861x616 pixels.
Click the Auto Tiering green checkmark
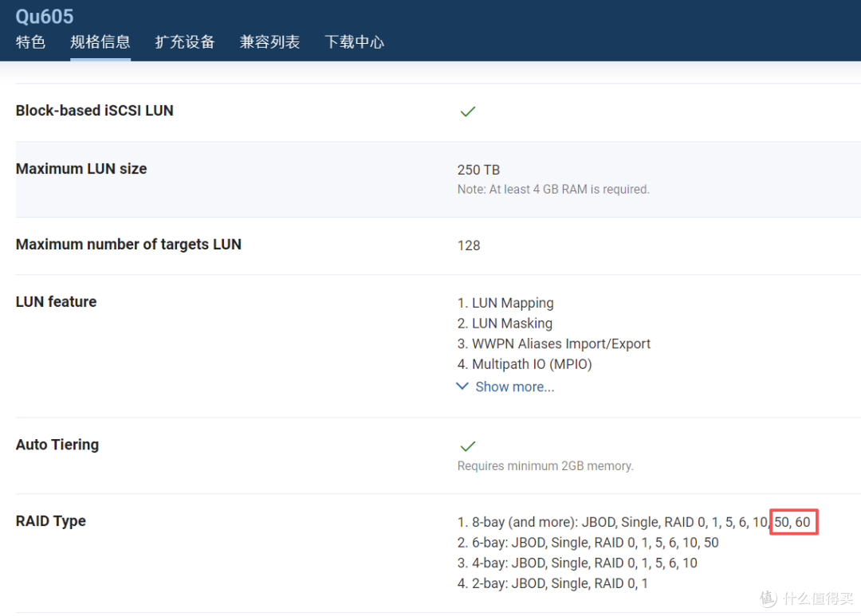point(468,445)
